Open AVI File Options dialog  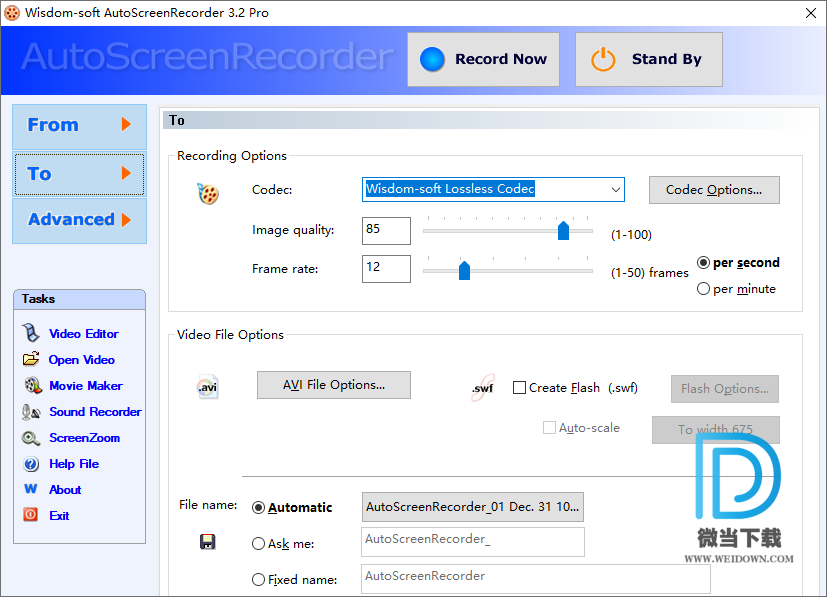pyautogui.click(x=334, y=385)
